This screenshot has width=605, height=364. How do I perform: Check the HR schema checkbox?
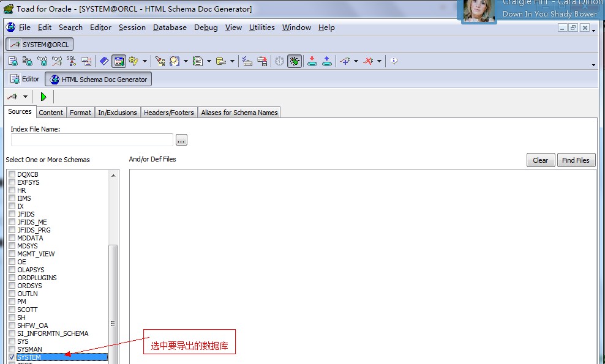(x=12, y=190)
